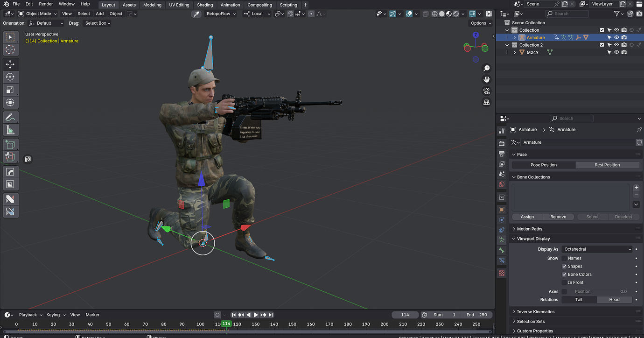
Task: Enable bone Names display checkbox
Action: click(564, 258)
